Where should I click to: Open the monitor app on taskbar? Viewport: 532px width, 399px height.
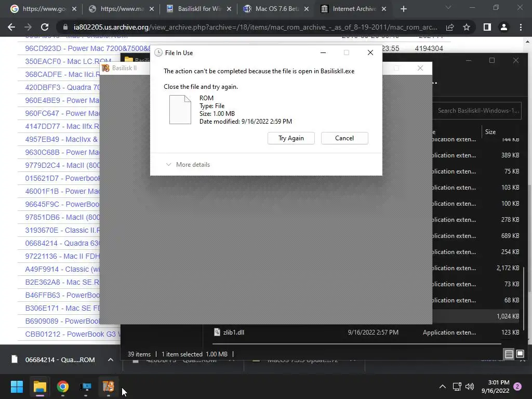pyautogui.click(x=86, y=387)
